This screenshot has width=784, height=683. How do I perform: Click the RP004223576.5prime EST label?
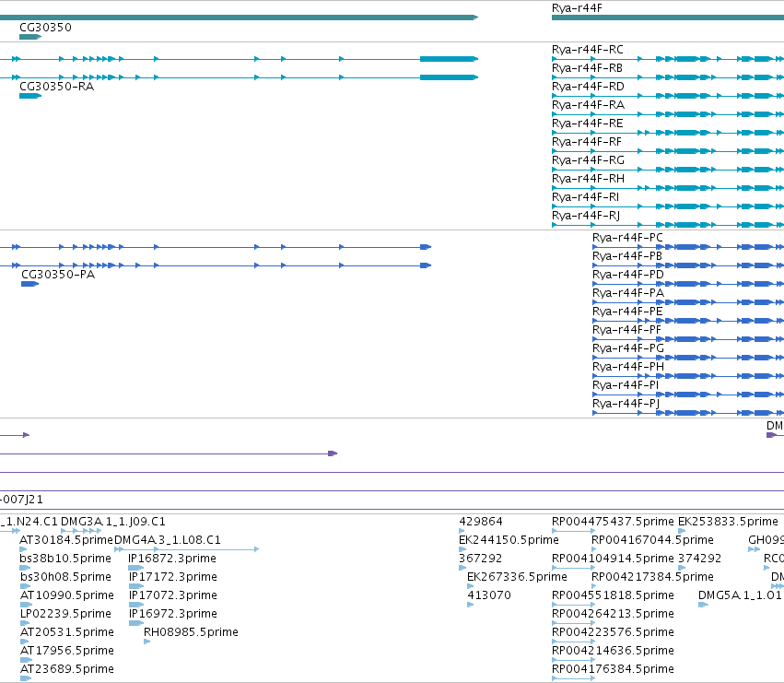[x=613, y=632]
